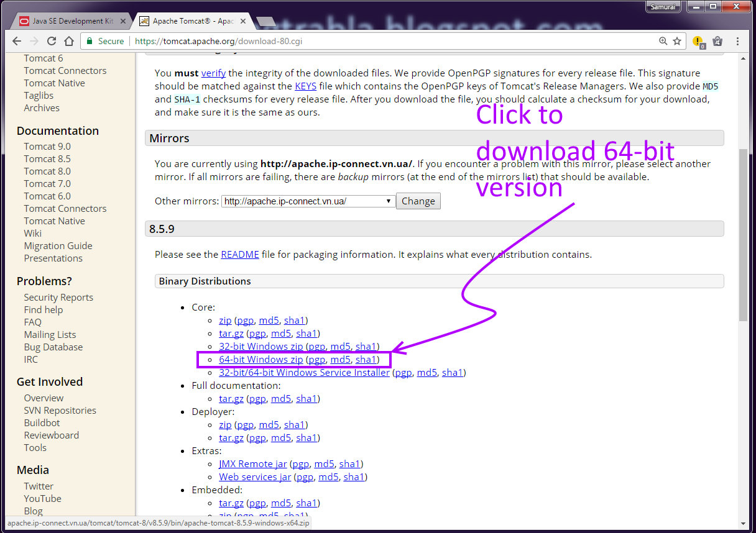The width and height of the screenshot is (756, 533).
Task: Open YouTube sidebar link
Action: point(43,499)
